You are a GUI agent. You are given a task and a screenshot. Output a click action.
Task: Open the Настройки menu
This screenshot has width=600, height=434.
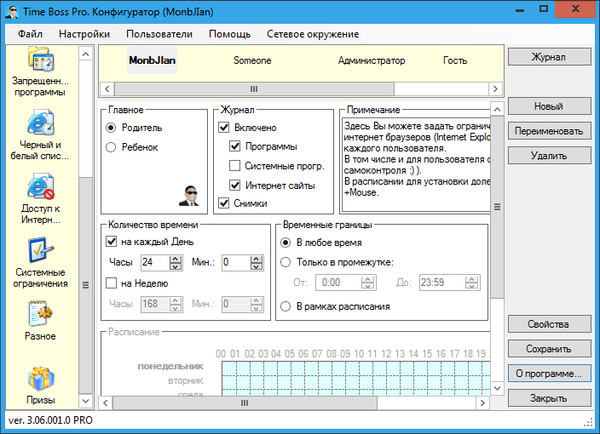coord(84,33)
